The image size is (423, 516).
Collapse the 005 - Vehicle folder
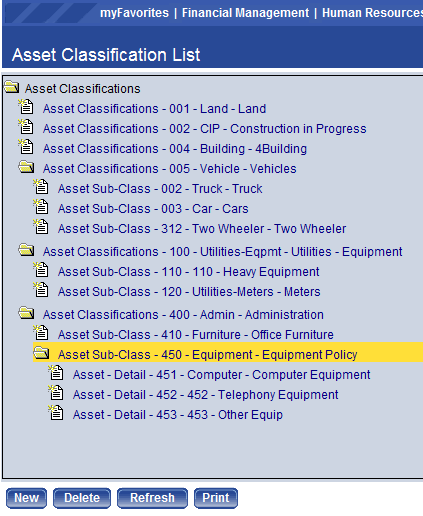(x=26, y=167)
